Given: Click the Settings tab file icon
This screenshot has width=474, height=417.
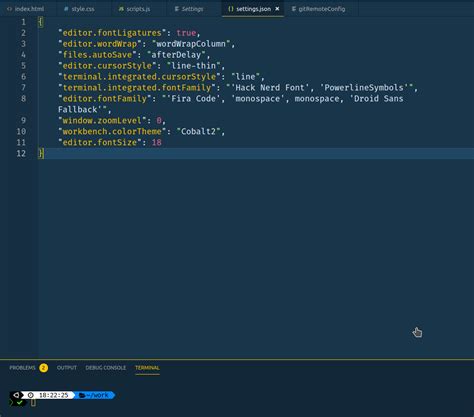Looking at the screenshot, I should (x=177, y=9).
